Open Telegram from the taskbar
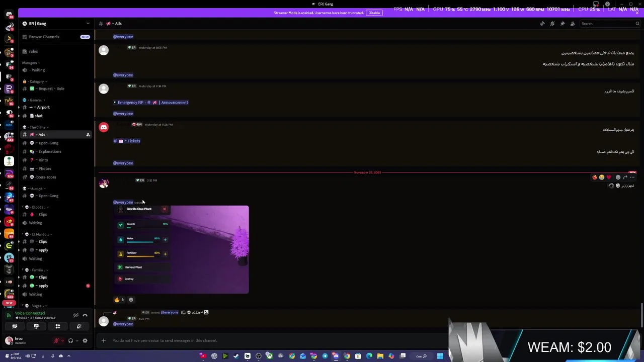644x362 pixels. [325, 356]
